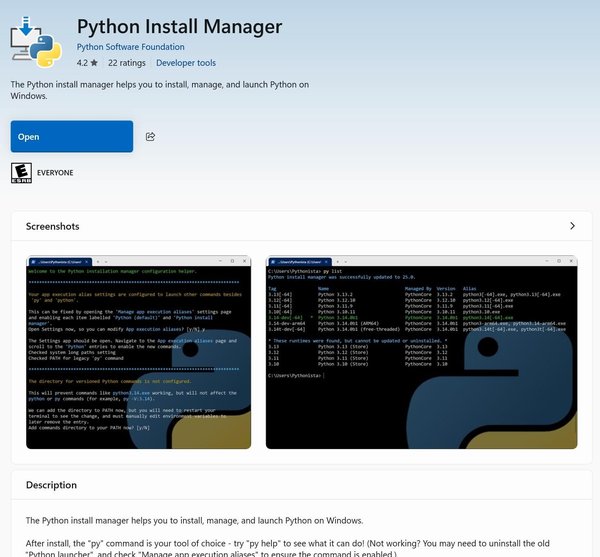
Task: Open the Developer tools category
Action: [186, 63]
